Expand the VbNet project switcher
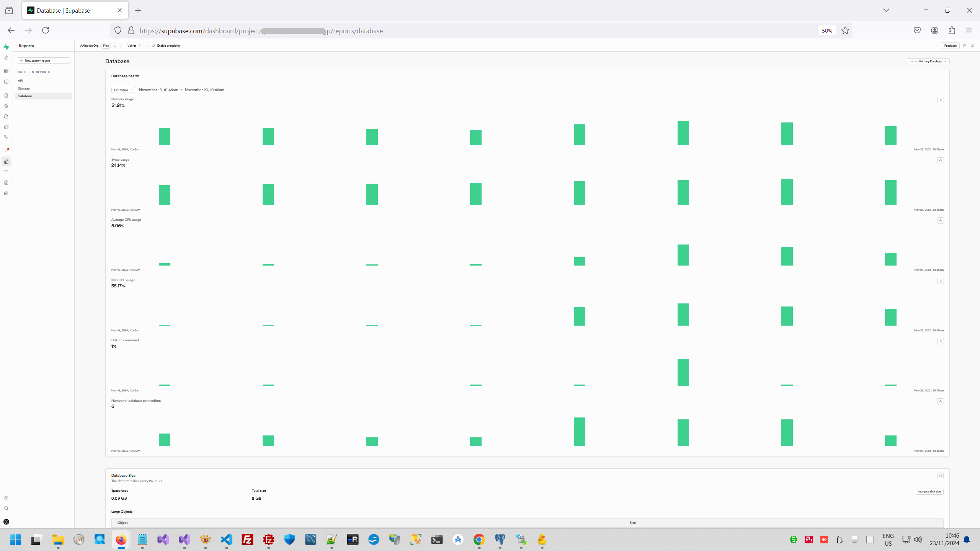This screenshot has width=980, height=551. (134, 46)
